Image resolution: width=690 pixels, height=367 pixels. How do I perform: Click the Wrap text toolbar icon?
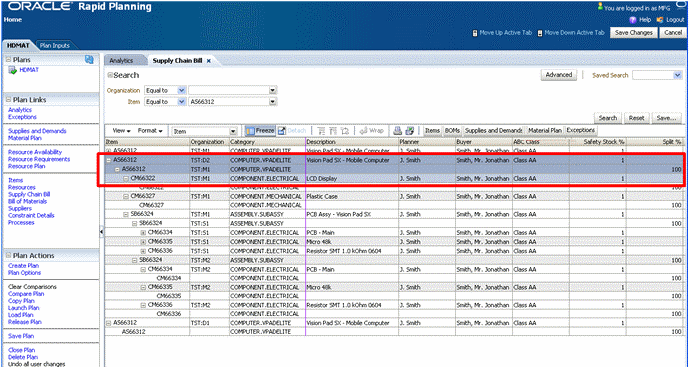click(363, 131)
